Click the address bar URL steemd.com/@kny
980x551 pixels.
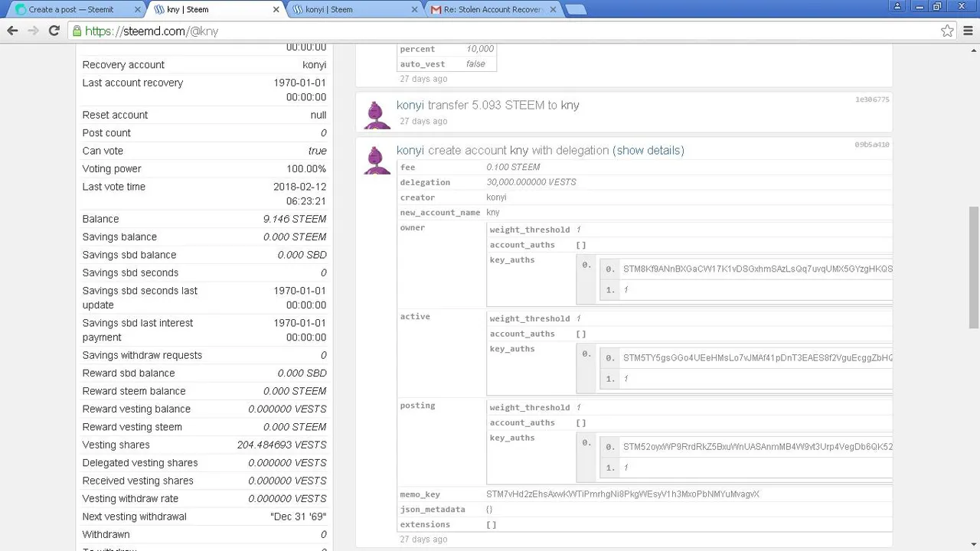point(152,31)
